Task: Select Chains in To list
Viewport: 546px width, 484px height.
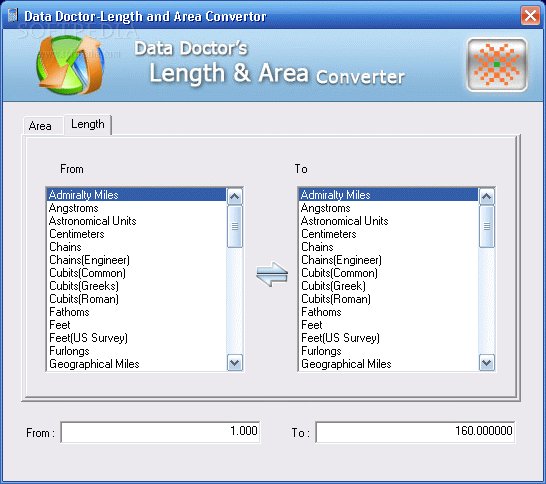Action: click(x=389, y=247)
